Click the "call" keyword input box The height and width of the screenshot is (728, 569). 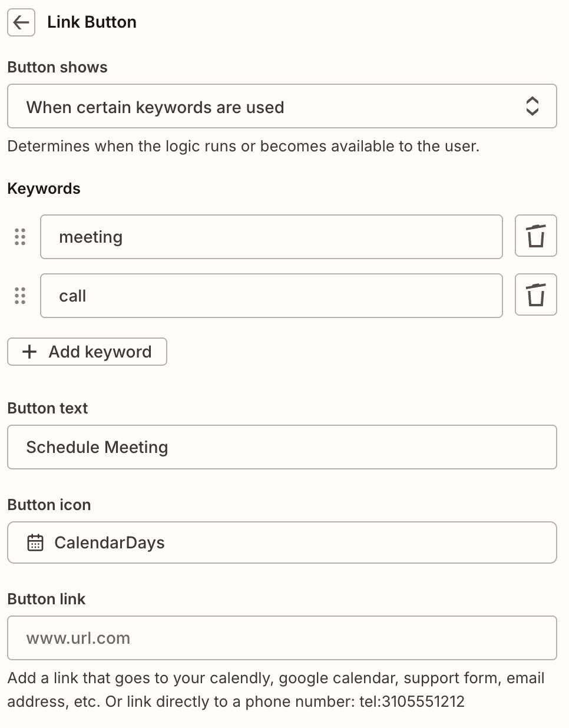[271, 296]
